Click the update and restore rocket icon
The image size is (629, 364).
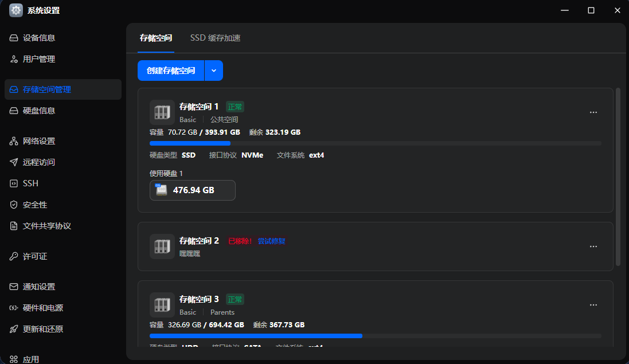[x=14, y=328]
